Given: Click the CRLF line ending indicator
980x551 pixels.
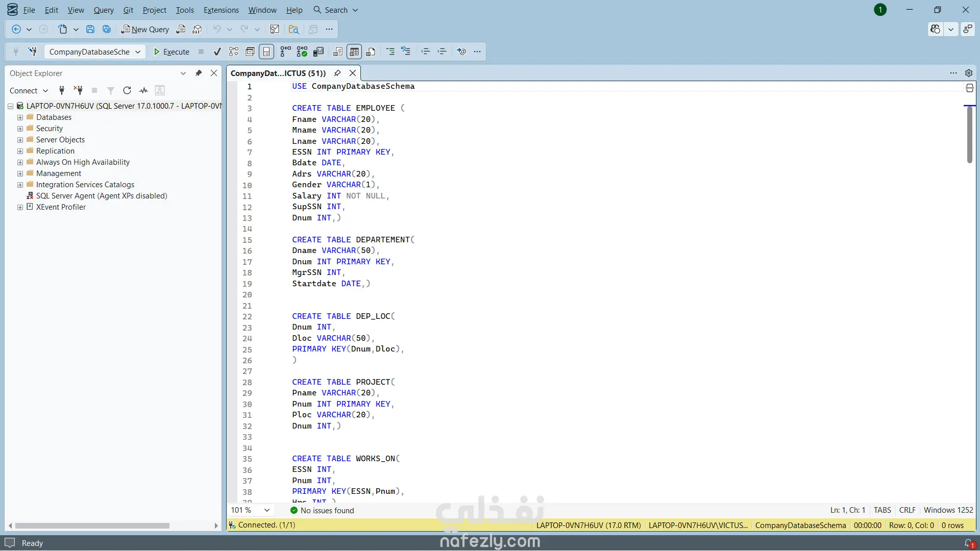Looking at the screenshot, I should click(907, 510).
